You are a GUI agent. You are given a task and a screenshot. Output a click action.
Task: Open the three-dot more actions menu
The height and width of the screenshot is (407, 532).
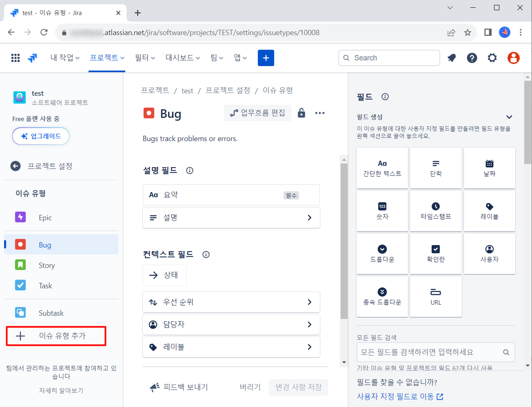click(320, 113)
